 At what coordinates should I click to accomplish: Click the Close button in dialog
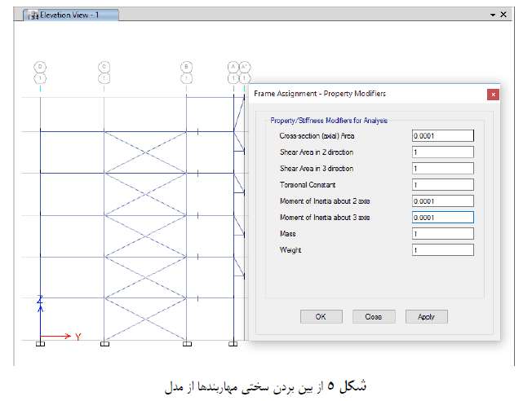point(374,316)
